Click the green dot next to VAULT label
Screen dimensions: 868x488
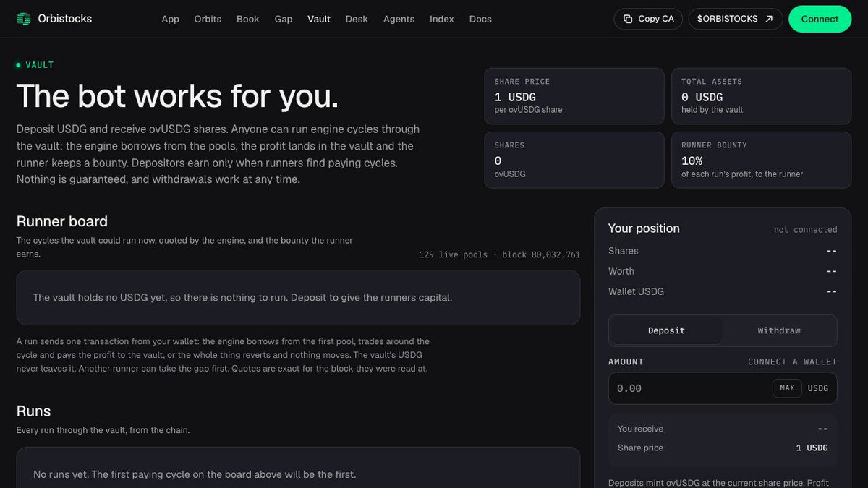19,65
